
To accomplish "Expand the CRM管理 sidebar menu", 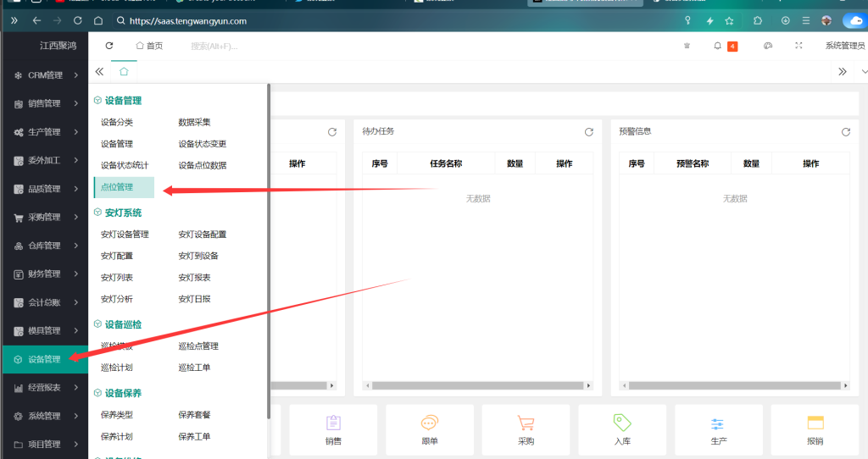I will 44,75.
